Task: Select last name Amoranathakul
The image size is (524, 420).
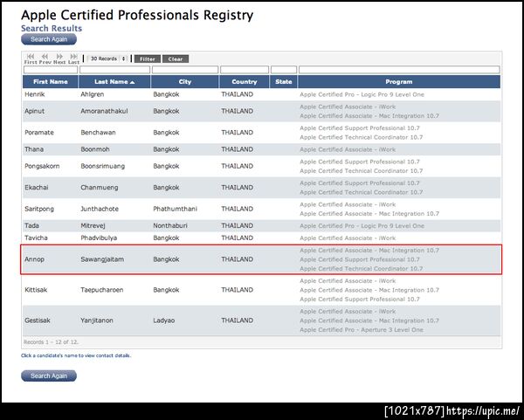Action: pyautogui.click(x=104, y=111)
